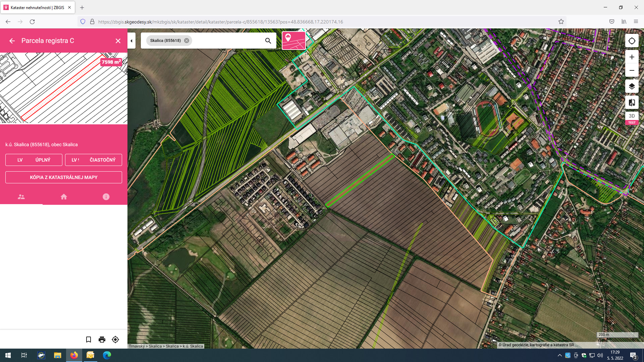Navigate back in the browser
The width and height of the screenshot is (644, 362).
8,22
